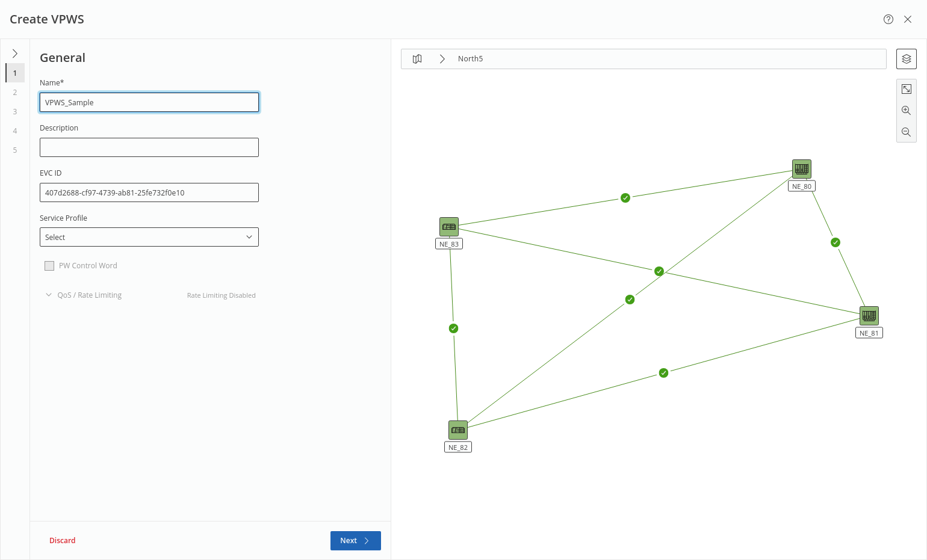Screen dimensions: 927x560
Task: Click the Discard link
Action: point(63,541)
